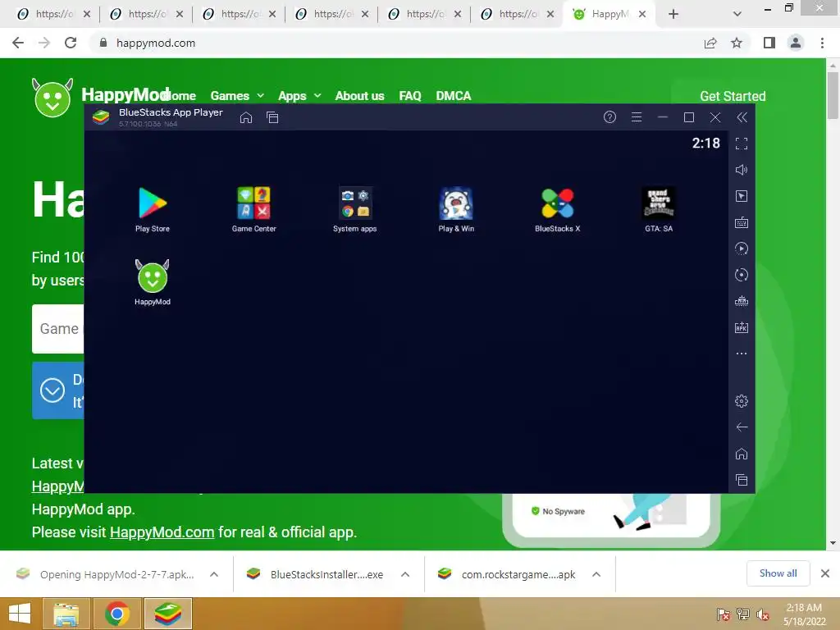Screen dimensions: 840x630
Task: Open File Explorer from taskbar
Action: point(66,614)
